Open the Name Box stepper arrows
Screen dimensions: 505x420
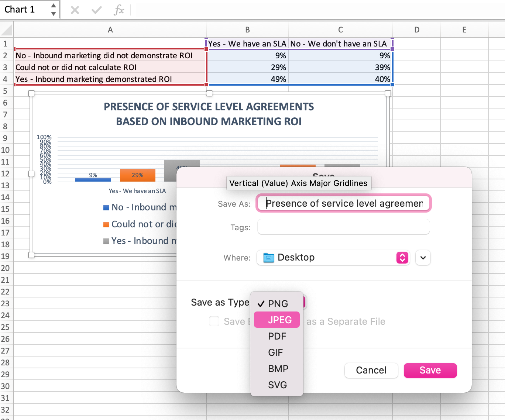tap(54, 10)
